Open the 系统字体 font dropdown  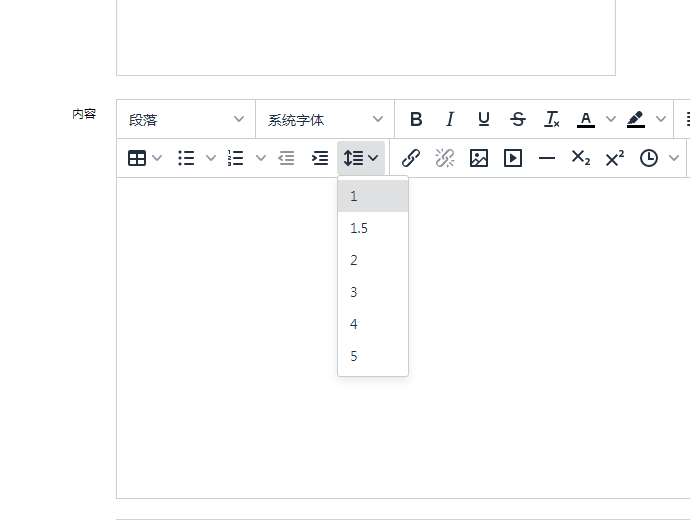coord(325,119)
